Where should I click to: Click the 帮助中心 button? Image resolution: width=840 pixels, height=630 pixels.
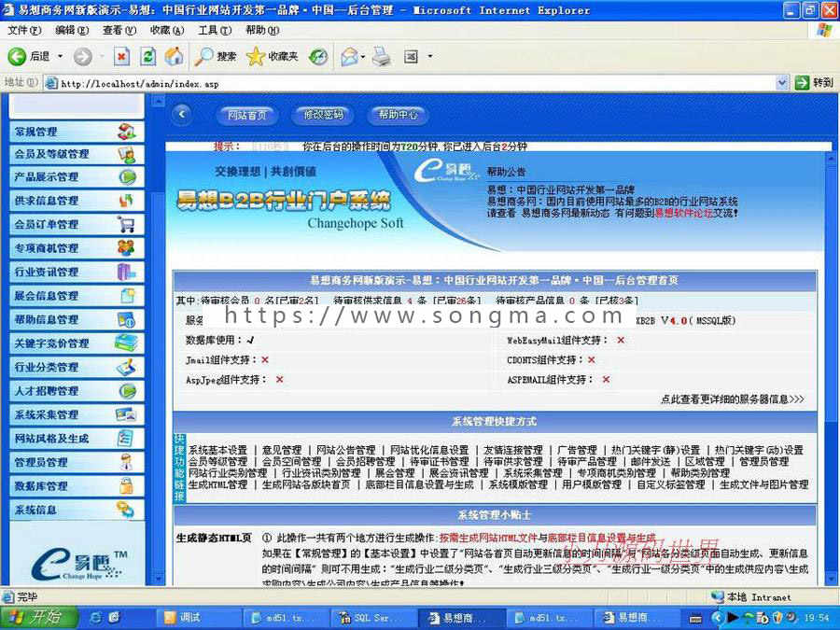(398, 114)
